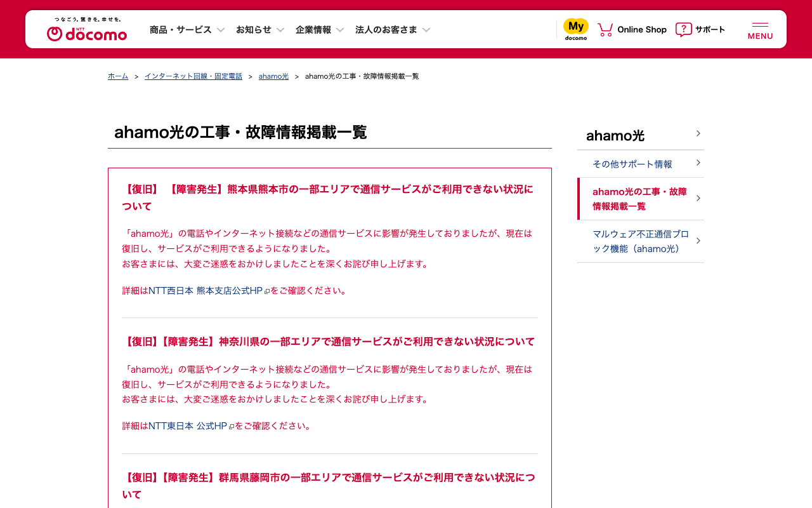Image resolution: width=812 pixels, height=508 pixels.
Task: Click current-page breadcrumb text ahamo光の工事・故障情報掲載一覧
Action: coord(362,76)
